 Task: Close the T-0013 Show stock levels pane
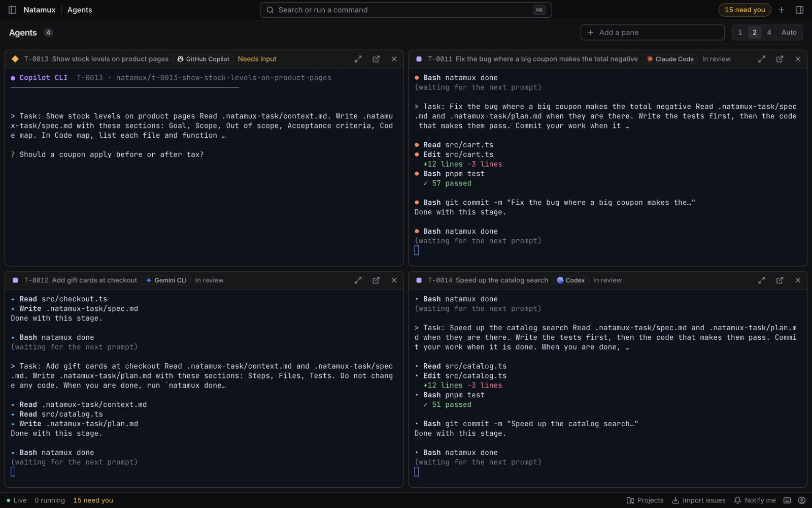point(394,59)
